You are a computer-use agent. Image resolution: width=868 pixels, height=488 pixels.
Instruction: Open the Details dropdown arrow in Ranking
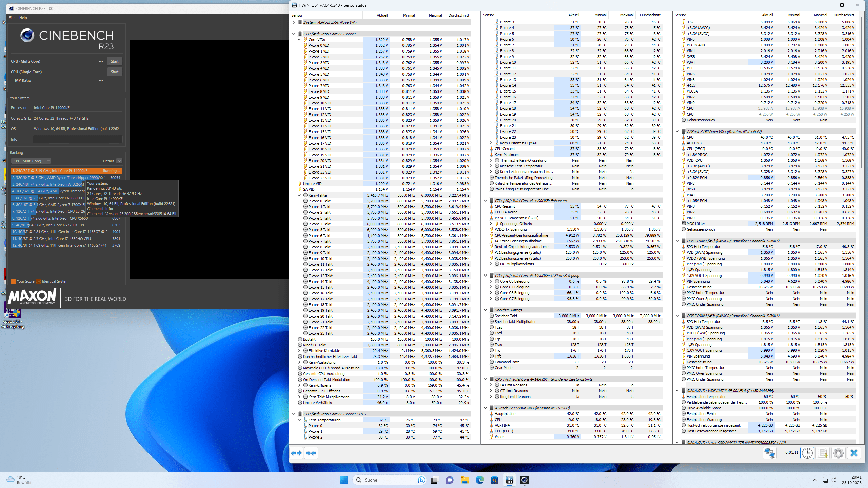coord(119,161)
